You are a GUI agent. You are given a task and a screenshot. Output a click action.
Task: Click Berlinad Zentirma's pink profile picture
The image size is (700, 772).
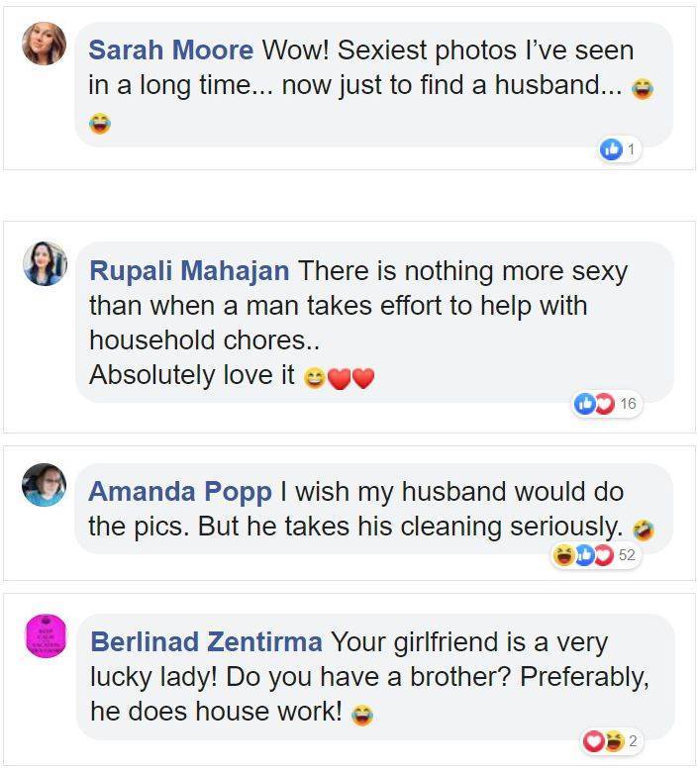tap(45, 635)
